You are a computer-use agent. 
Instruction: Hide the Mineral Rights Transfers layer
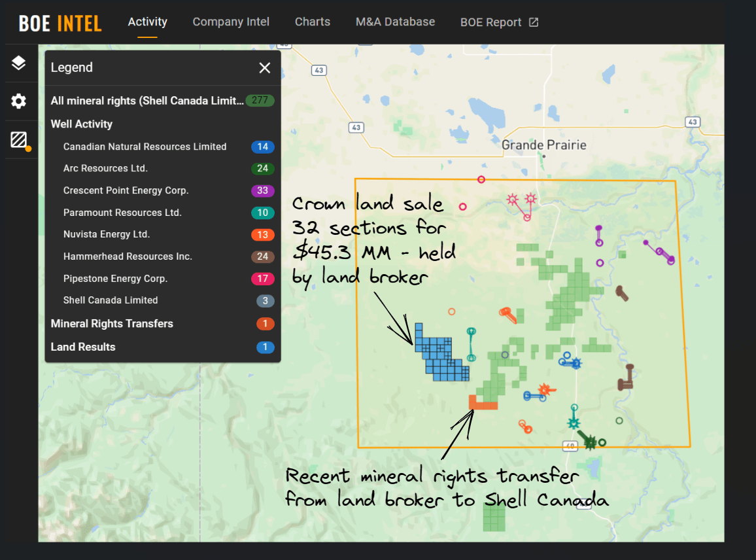tap(112, 324)
